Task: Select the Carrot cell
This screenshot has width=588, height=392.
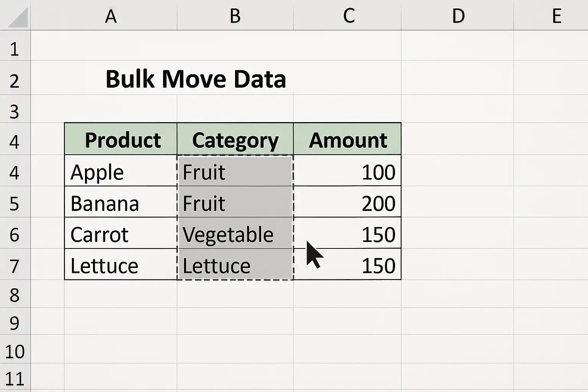Action: pyautogui.click(x=121, y=233)
